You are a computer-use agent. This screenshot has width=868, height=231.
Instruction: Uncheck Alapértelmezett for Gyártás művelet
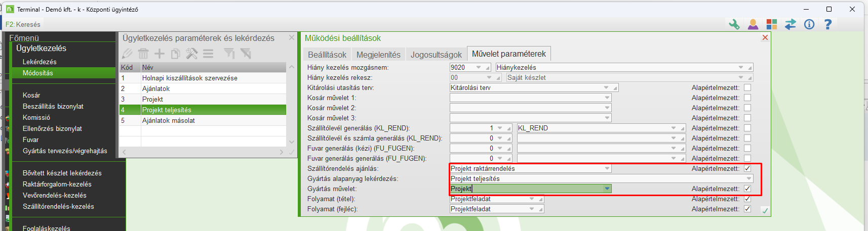pos(747,189)
